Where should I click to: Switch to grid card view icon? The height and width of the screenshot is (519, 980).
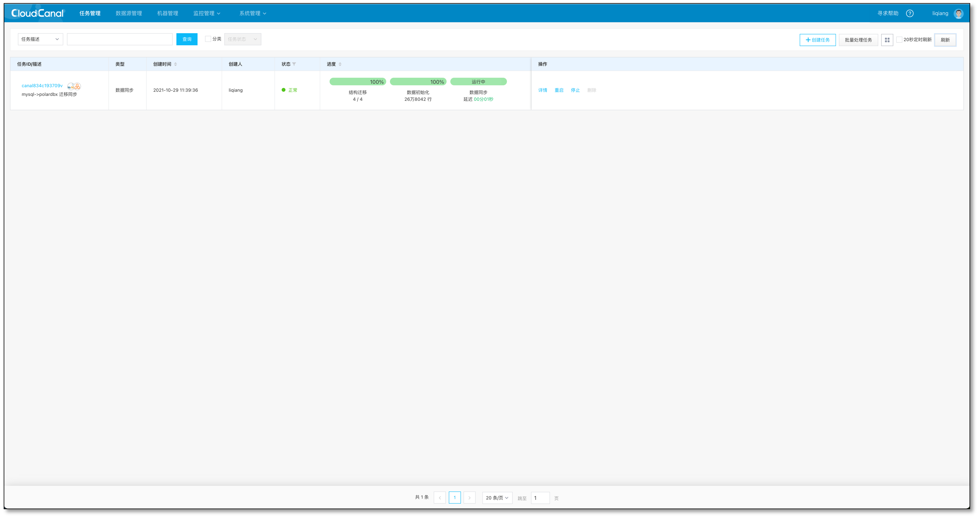887,40
